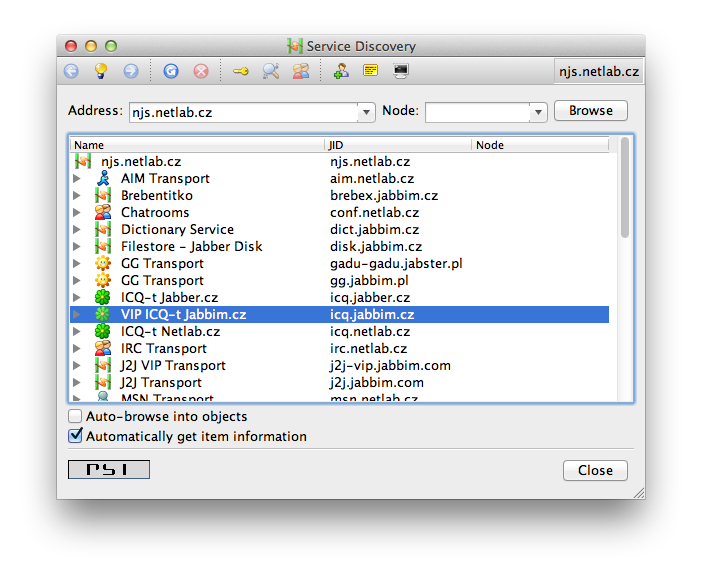Click the Close button

tap(595, 470)
